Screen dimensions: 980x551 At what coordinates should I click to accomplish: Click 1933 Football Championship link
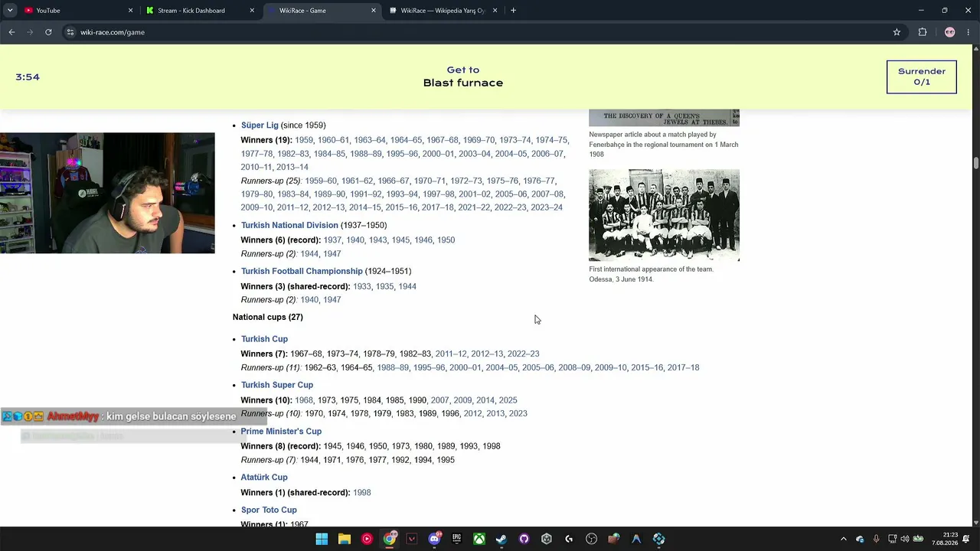click(x=362, y=286)
